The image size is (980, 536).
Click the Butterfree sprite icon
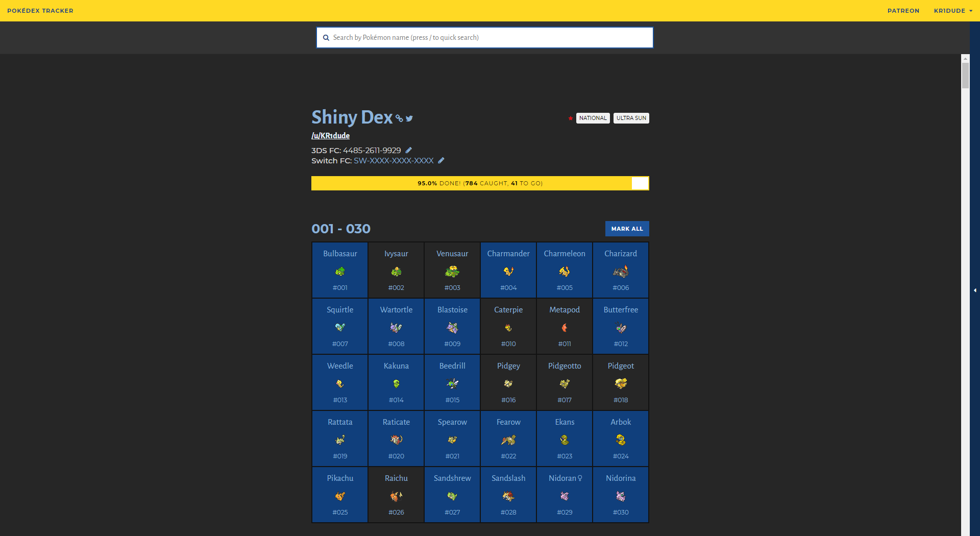(621, 328)
